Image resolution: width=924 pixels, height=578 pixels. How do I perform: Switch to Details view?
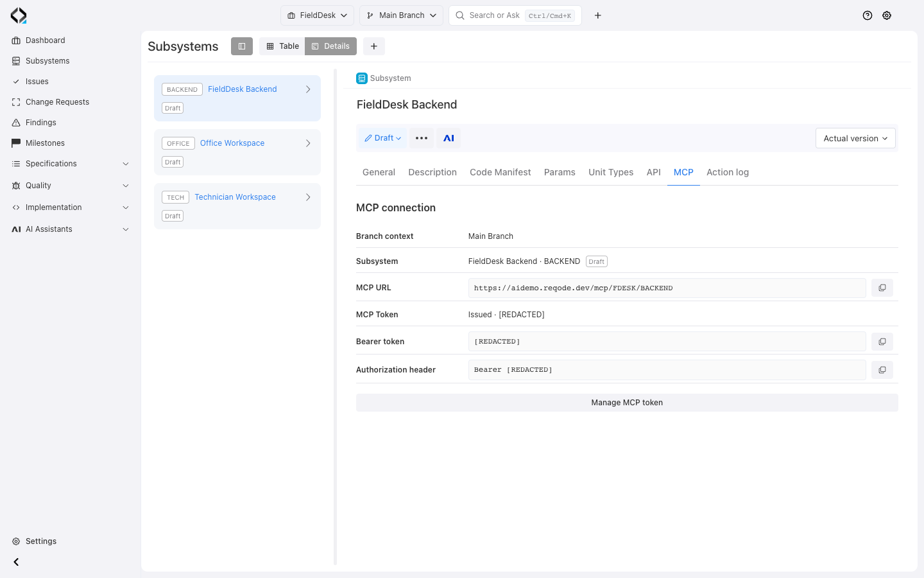(x=330, y=46)
